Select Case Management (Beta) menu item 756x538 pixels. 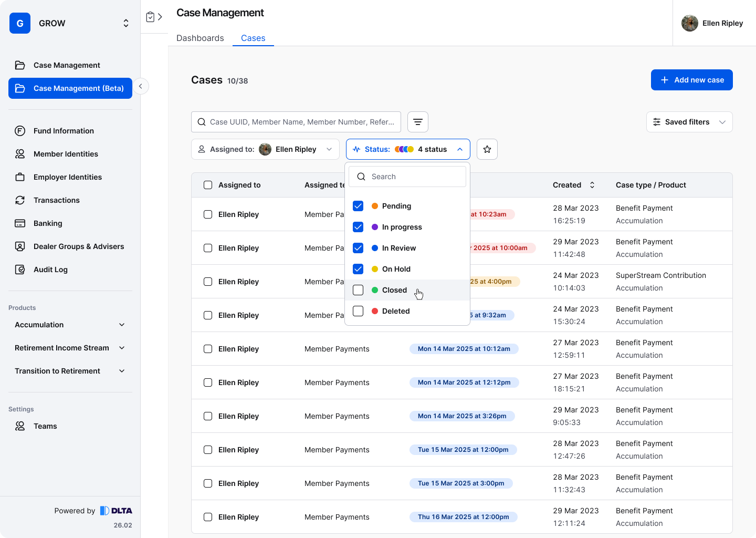70,88
